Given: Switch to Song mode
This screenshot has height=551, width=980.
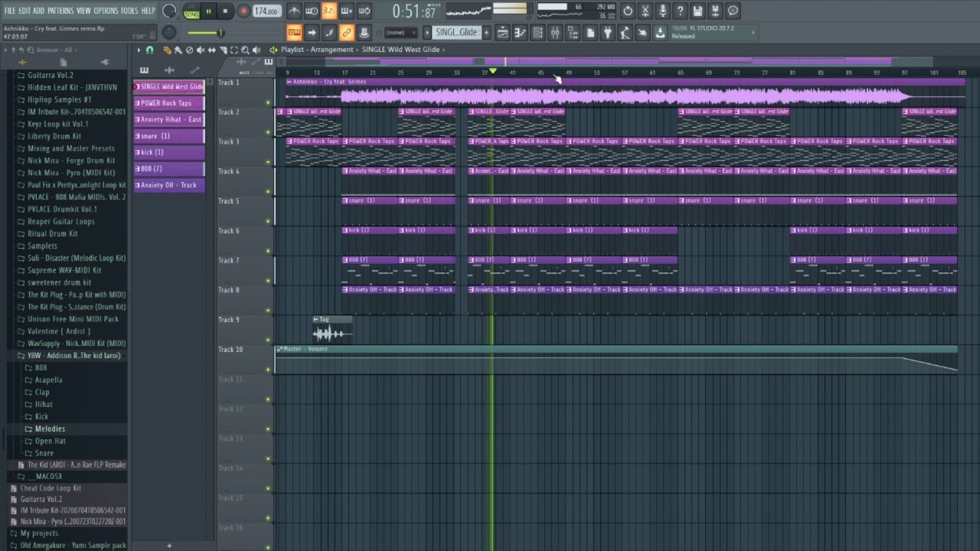Looking at the screenshot, I should click(191, 14).
